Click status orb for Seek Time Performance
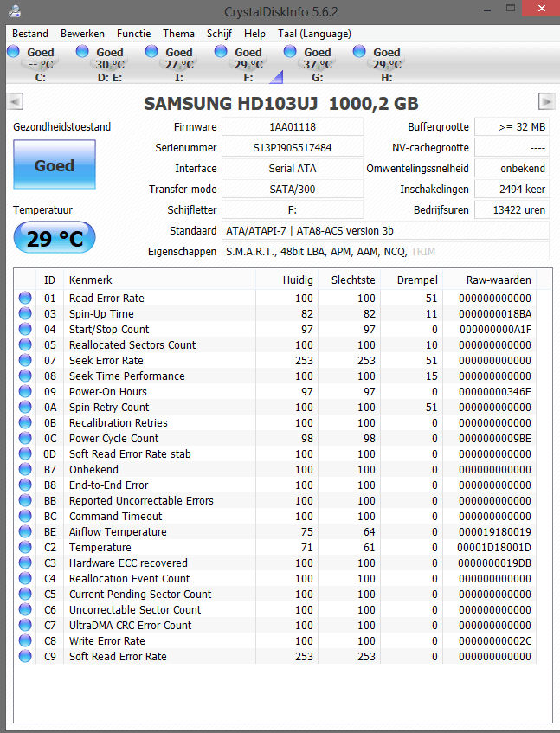Screen dimensions: 560x733 coord(25,376)
